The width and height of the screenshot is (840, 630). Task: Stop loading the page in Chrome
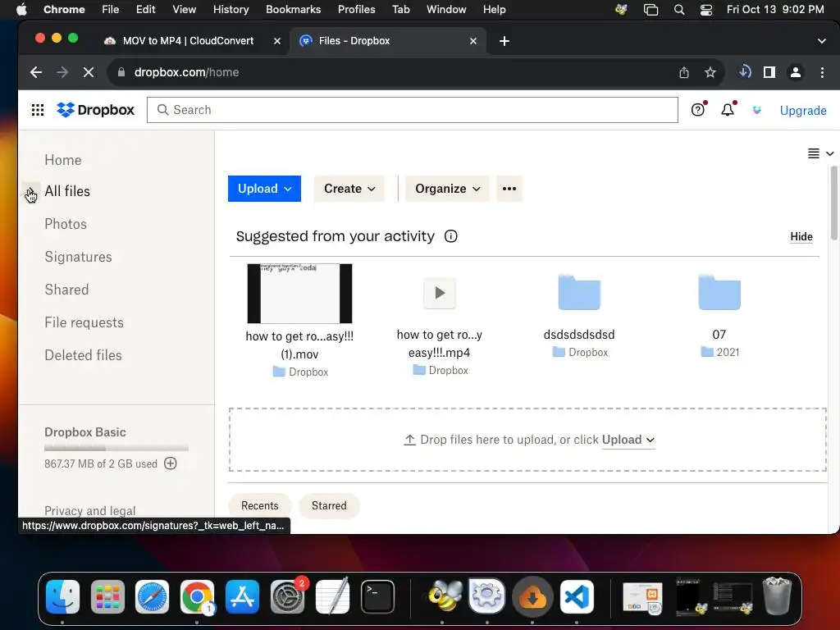click(89, 72)
